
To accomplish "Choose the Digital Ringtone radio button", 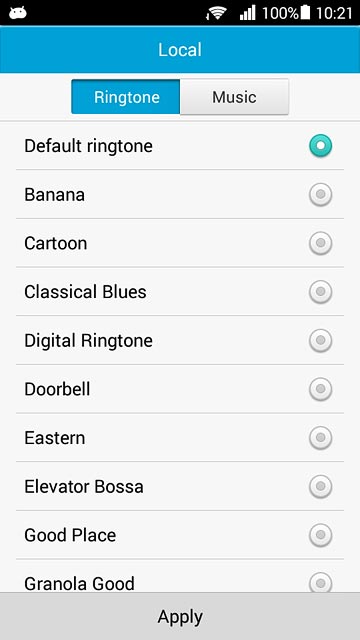I will point(320,340).
